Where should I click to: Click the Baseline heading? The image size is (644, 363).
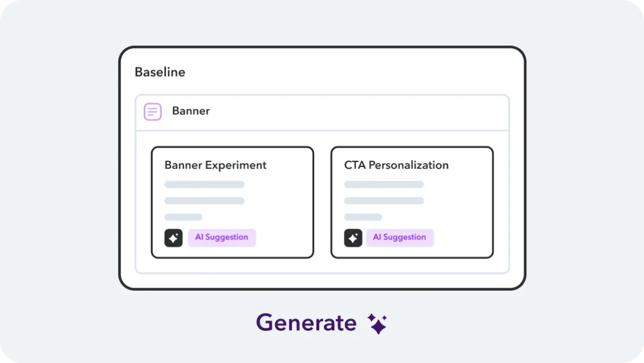(160, 72)
